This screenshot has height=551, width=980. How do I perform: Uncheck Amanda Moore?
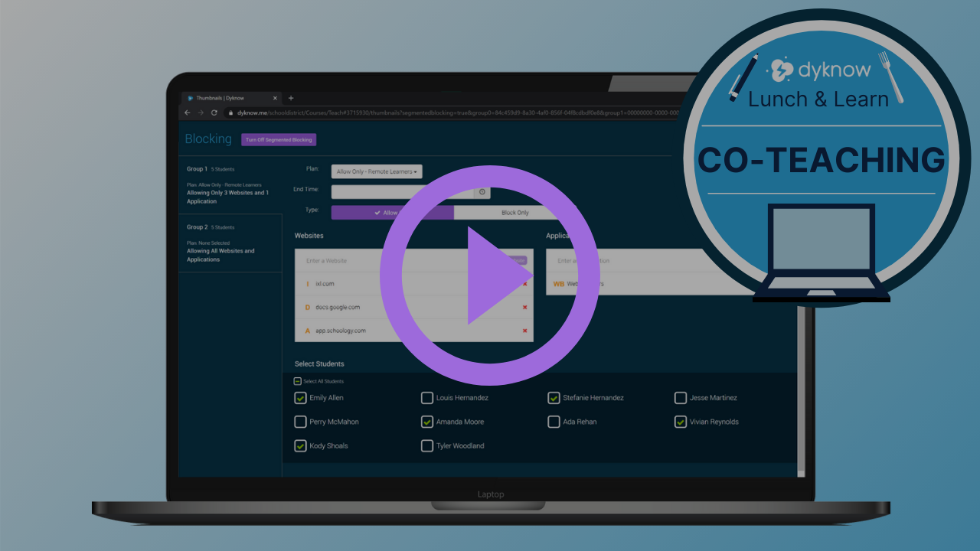(427, 422)
